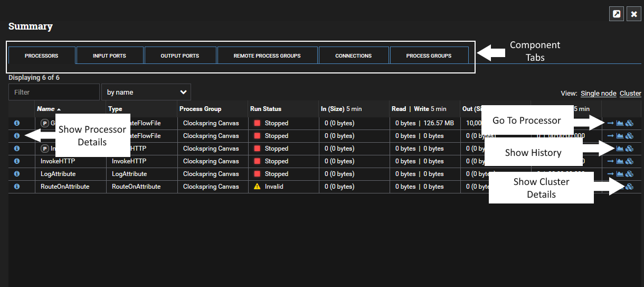Viewport: 644px width, 287px height.
Task: Open the Remote Process Groups tab
Action: click(267, 55)
